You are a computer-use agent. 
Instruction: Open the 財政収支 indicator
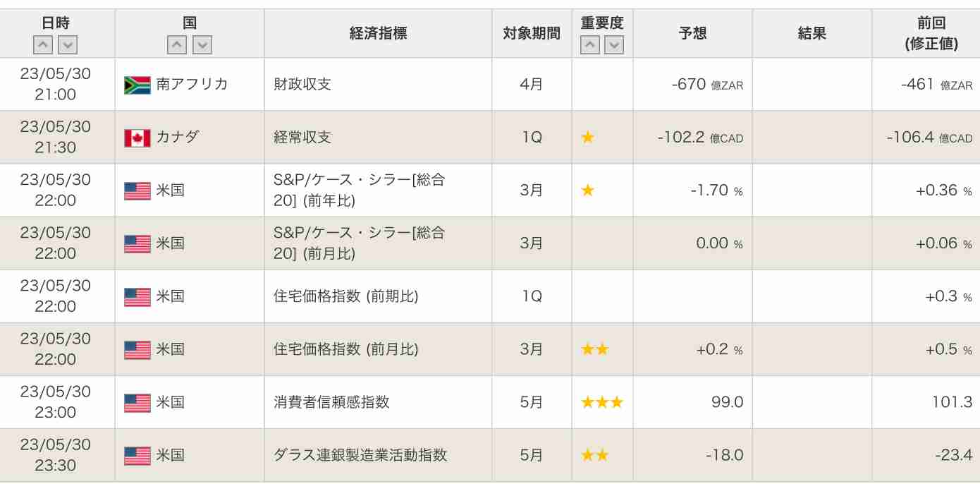tap(302, 85)
